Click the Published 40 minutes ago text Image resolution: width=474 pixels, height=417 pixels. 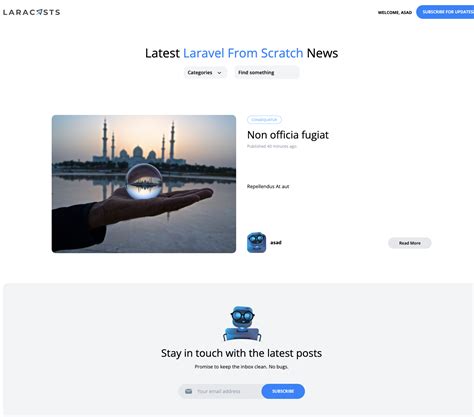[272, 146]
